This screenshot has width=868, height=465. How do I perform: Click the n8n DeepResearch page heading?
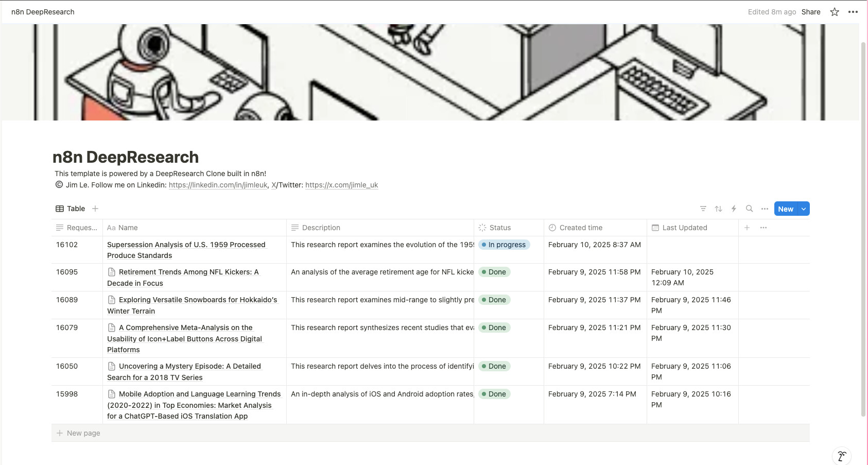tap(126, 157)
